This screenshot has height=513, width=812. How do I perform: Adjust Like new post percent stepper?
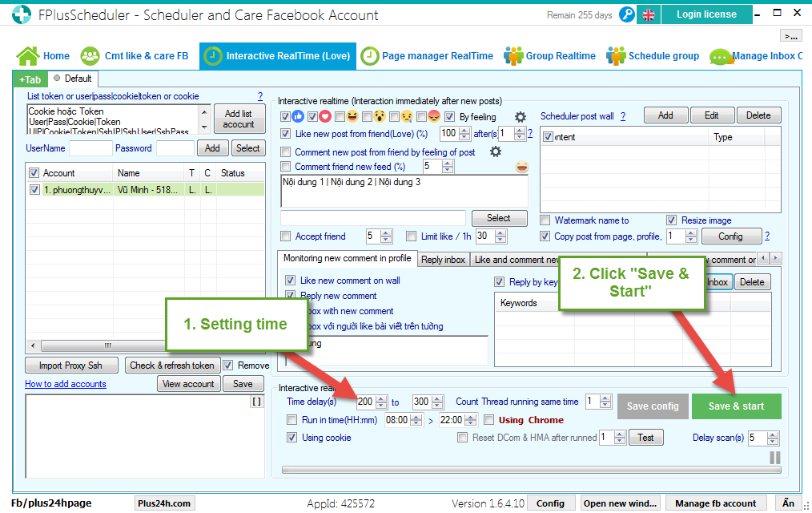pos(464,134)
